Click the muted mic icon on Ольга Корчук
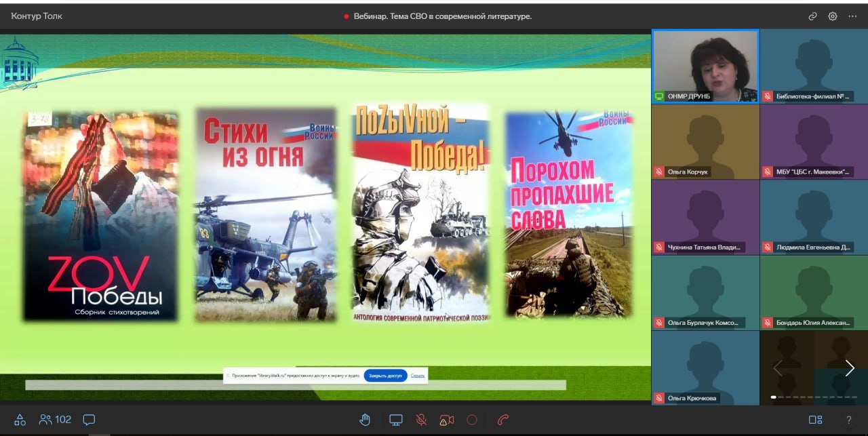This screenshot has height=436, width=868. 658,172
